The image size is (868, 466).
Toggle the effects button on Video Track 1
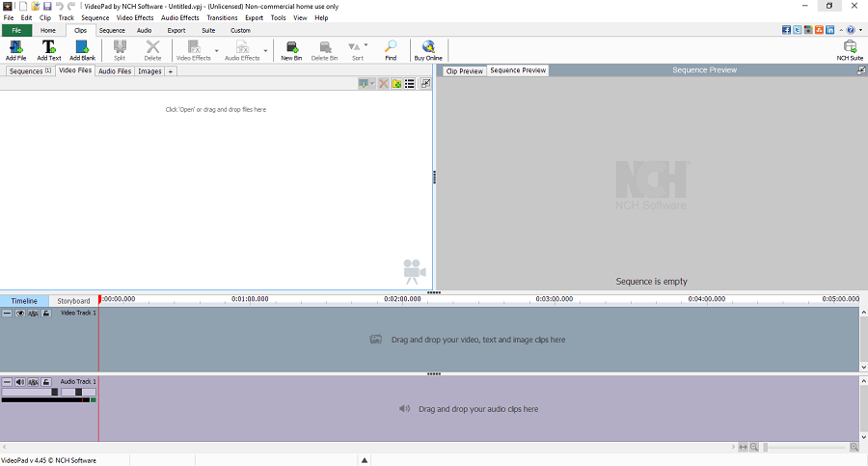[33, 313]
